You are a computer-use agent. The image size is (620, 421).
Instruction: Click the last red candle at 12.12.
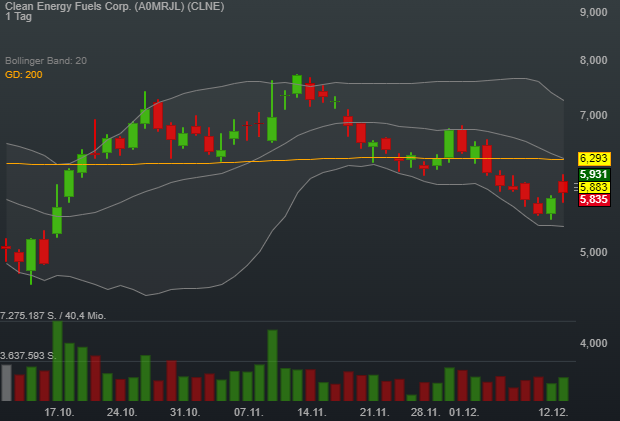coord(563,187)
